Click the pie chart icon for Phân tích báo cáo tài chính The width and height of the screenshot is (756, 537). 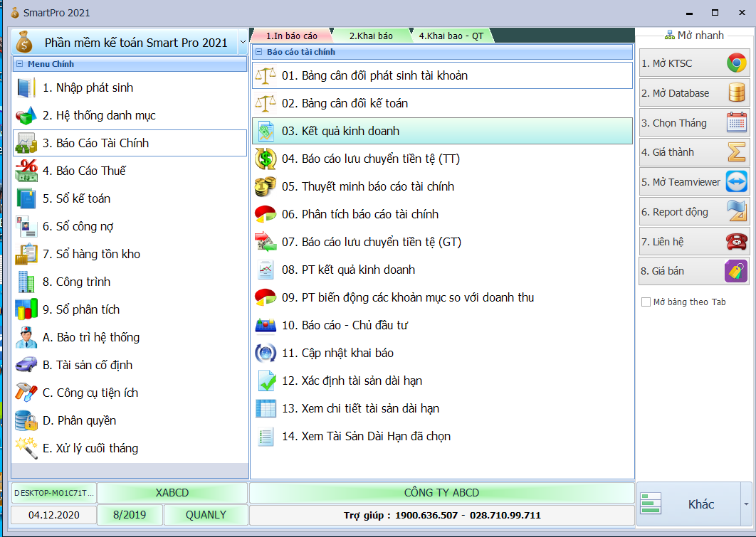coord(266,214)
